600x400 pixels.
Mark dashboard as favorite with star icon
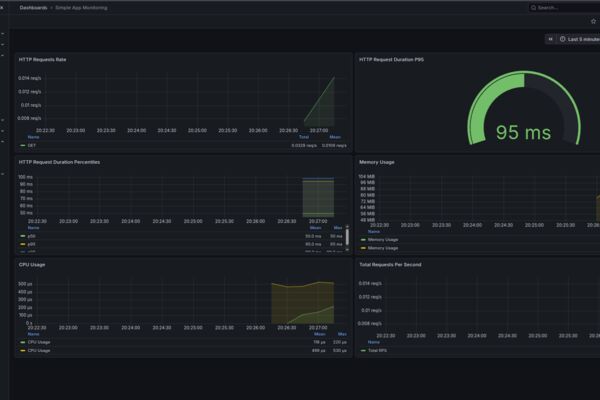coord(593,21)
